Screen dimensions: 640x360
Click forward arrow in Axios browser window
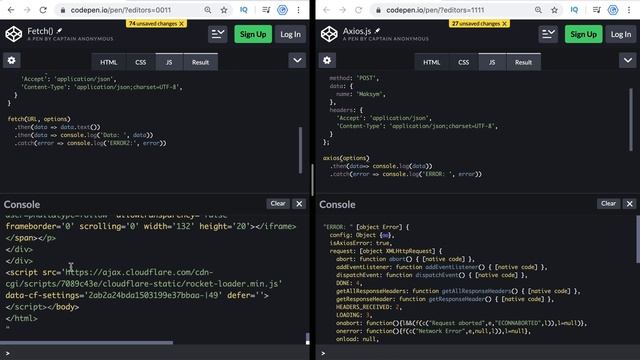pos(342,10)
